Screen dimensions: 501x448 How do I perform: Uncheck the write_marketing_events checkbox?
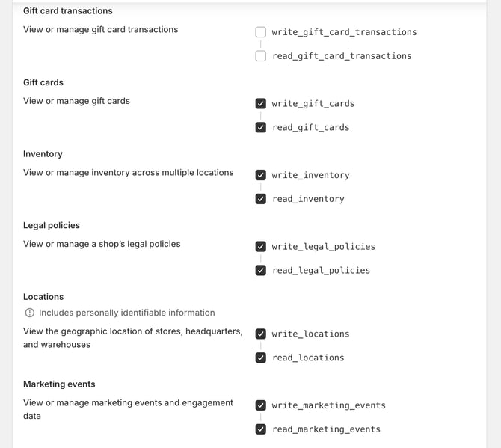point(260,405)
